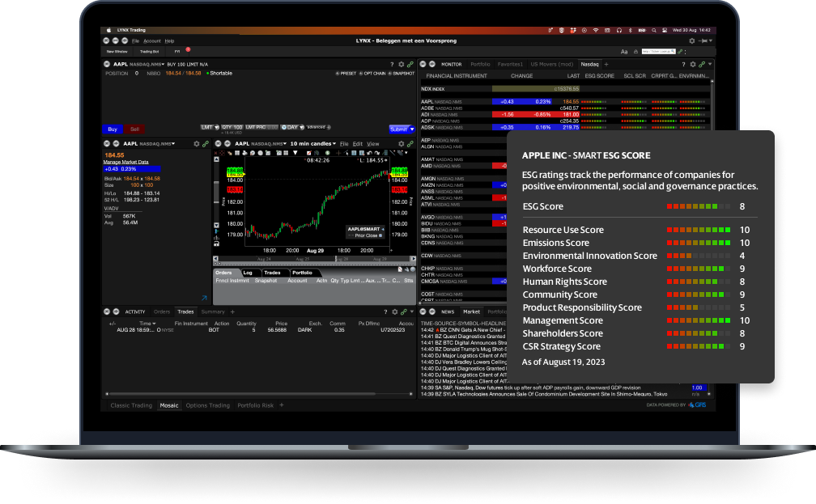Open AAPL symbol dropdown in order entry
Screen dimensions: 816x504
tap(163, 65)
